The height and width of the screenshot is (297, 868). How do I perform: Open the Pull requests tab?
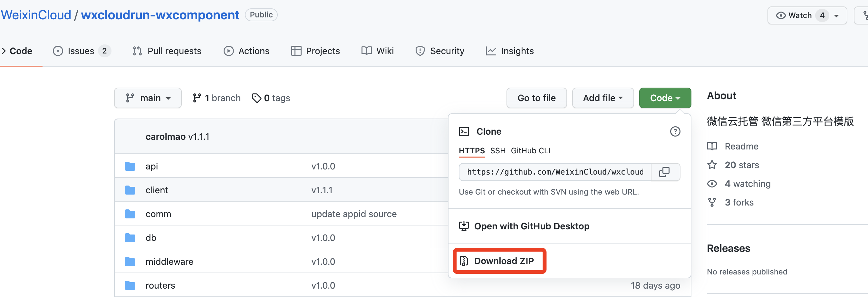click(x=167, y=51)
